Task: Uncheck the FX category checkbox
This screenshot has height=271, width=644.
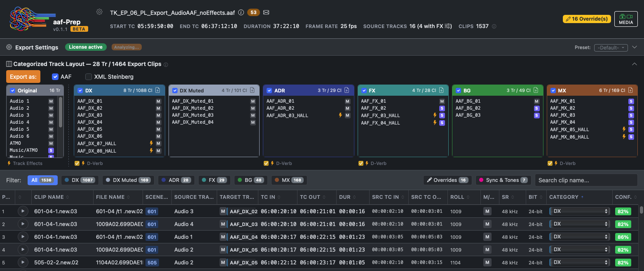Action: click(364, 90)
